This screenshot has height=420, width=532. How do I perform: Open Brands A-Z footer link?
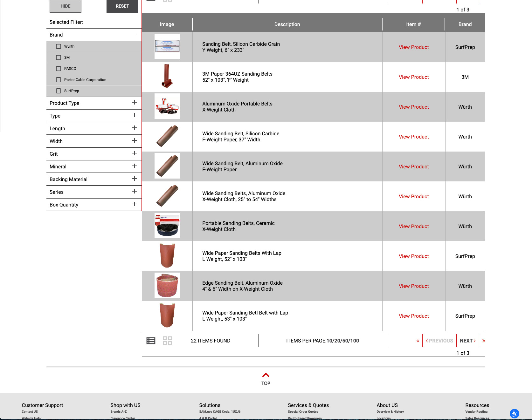point(119,411)
